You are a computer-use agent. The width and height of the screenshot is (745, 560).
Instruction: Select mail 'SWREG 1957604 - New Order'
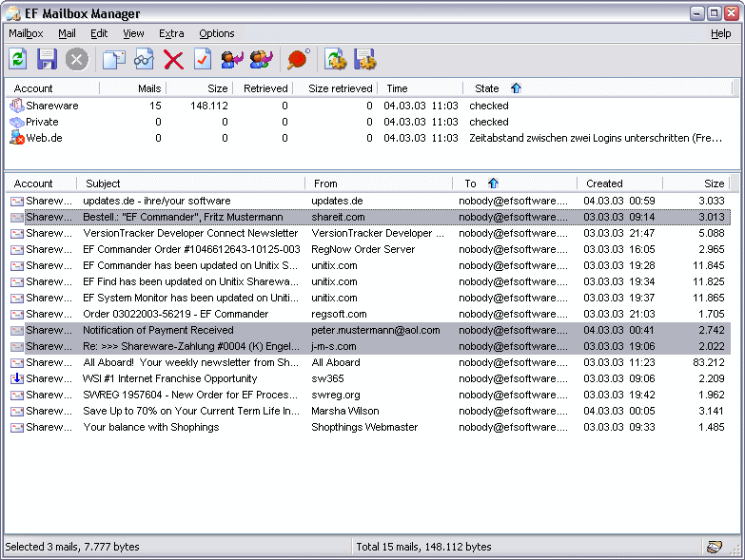[x=368, y=395]
